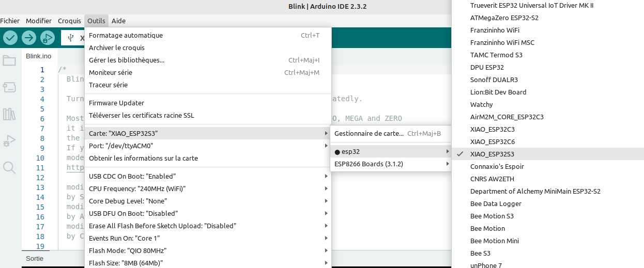The height and width of the screenshot is (268, 644).
Task: Open the Sketchbook folder sidebar icon
Action: 9,61
